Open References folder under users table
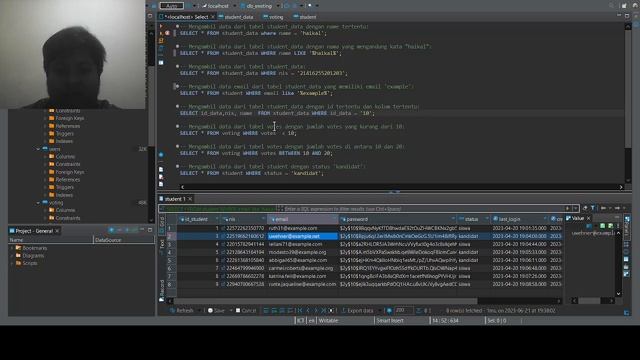Viewport: 640px width, 360px height. (x=64, y=180)
